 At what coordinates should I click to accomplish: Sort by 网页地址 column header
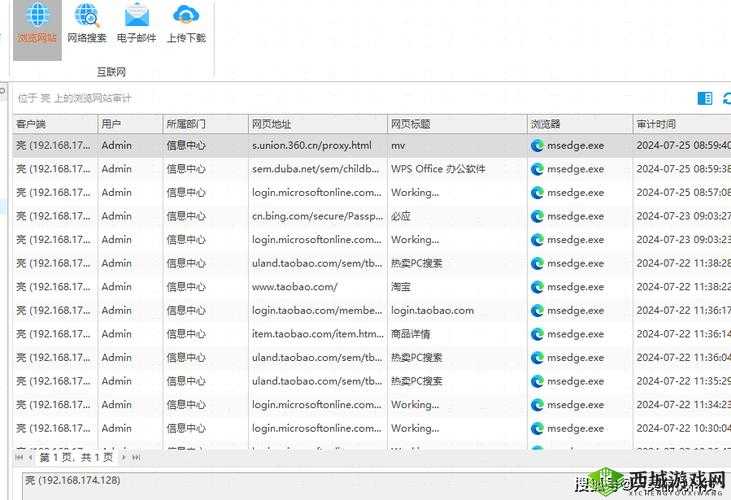coord(315,124)
